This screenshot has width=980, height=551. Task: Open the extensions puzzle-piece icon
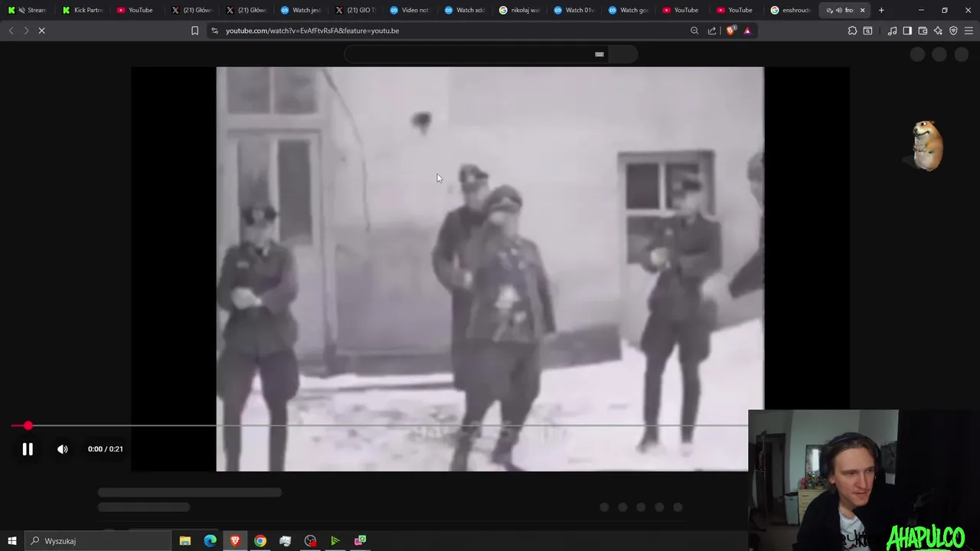tap(852, 31)
